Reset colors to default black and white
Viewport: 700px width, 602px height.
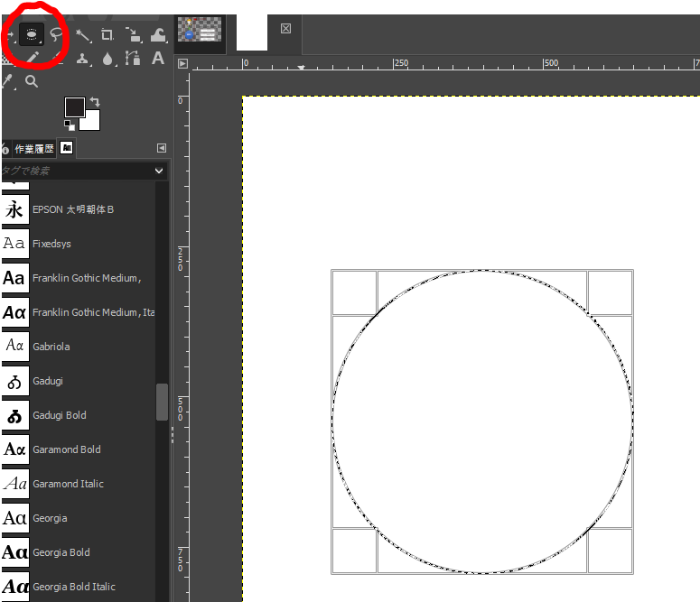coord(69,125)
